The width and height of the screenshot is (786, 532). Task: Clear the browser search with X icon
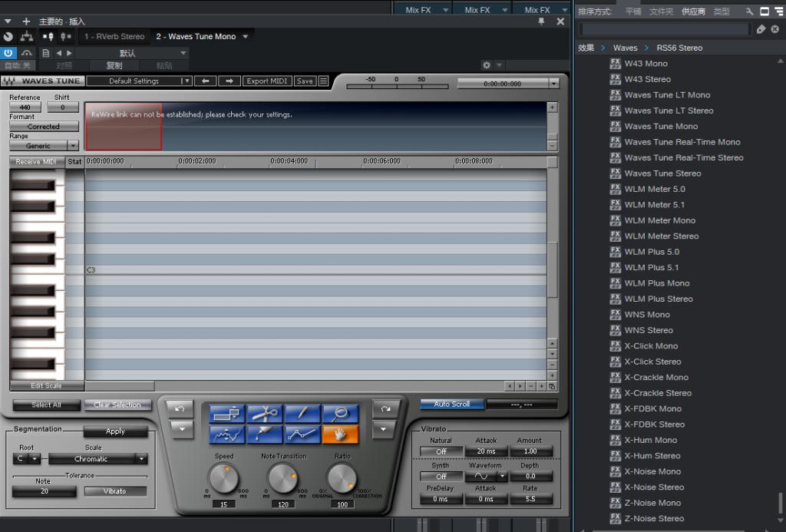pyautogui.click(x=775, y=29)
